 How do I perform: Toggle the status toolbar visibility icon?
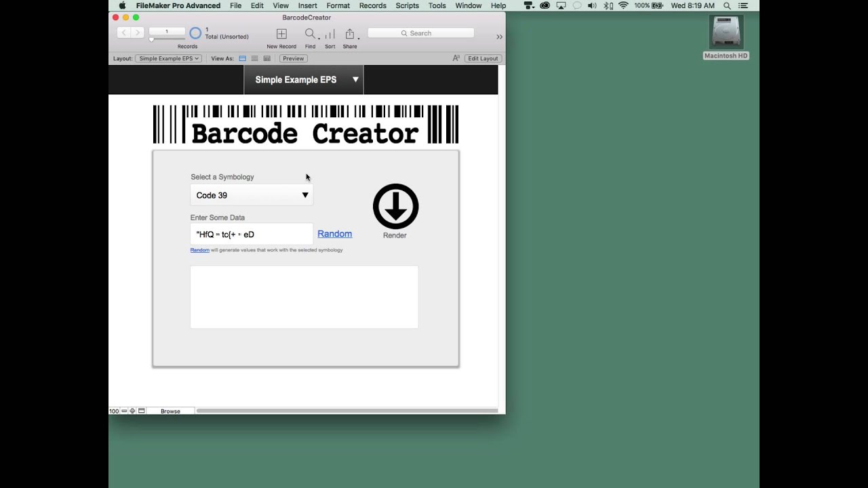tap(141, 411)
